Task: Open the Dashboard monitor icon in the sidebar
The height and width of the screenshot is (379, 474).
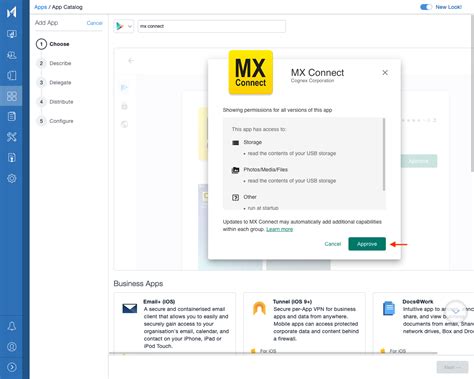Action: (12, 34)
